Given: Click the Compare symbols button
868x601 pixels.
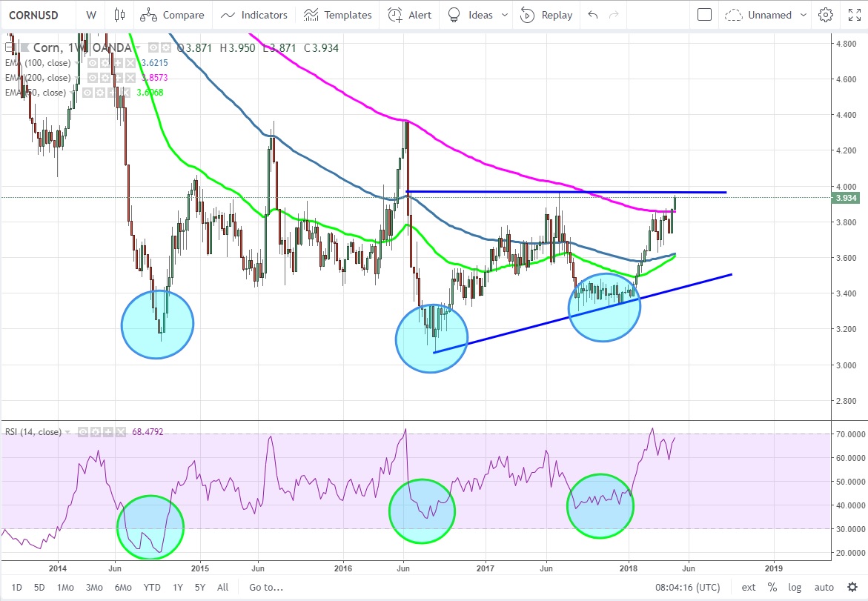Looking at the screenshot, I should coord(172,15).
